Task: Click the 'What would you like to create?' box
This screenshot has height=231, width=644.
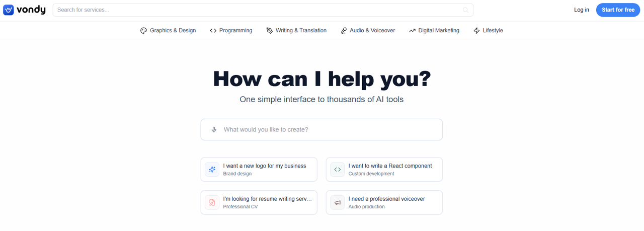Action: tap(327, 130)
